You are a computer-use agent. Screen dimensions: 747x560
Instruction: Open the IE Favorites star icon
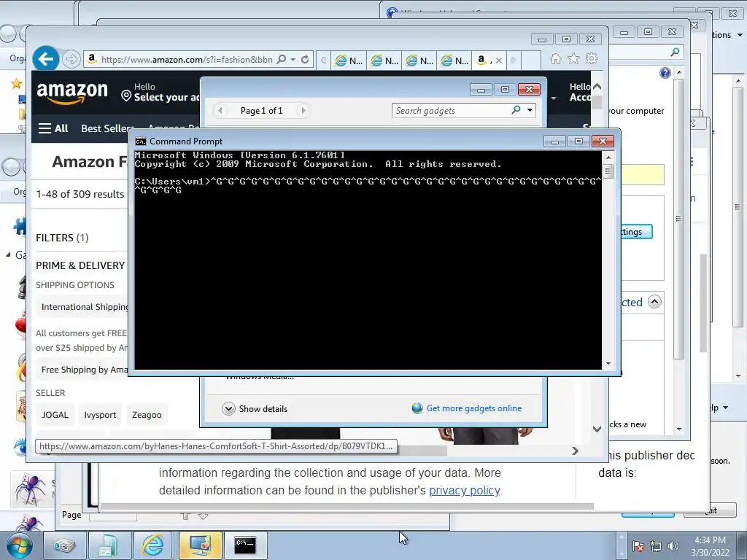tap(573, 58)
